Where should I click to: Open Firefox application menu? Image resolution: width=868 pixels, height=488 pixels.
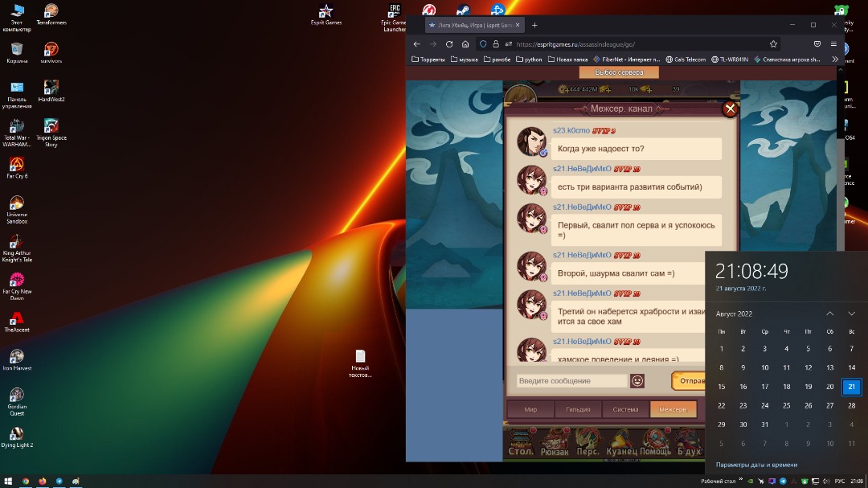[833, 44]
